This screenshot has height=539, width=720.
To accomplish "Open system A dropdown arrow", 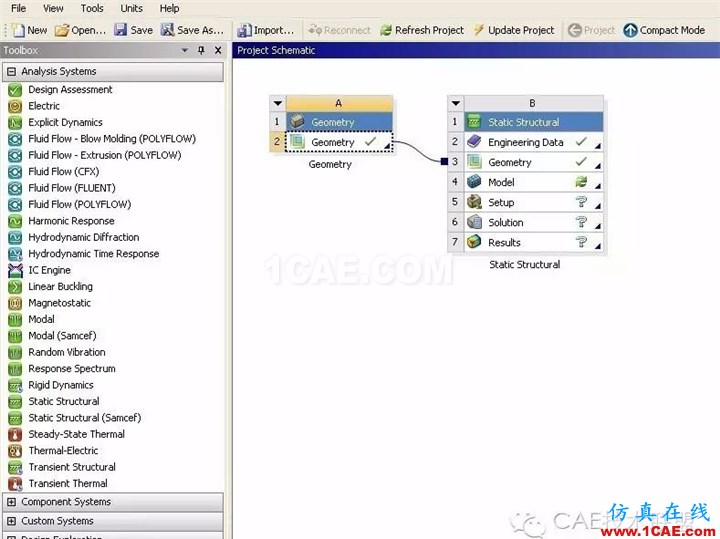I will tap(278, 103).
